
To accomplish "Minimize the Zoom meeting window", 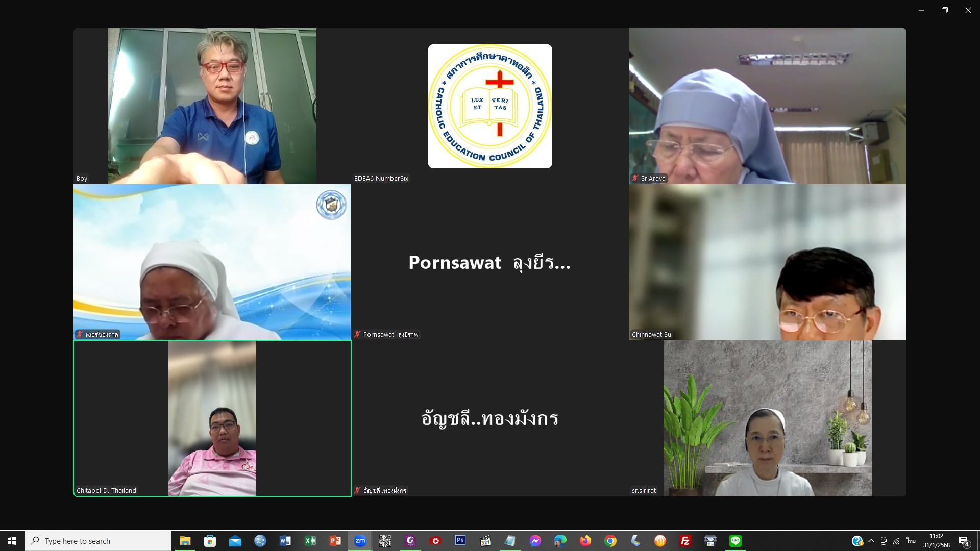I will pos(921,10).
